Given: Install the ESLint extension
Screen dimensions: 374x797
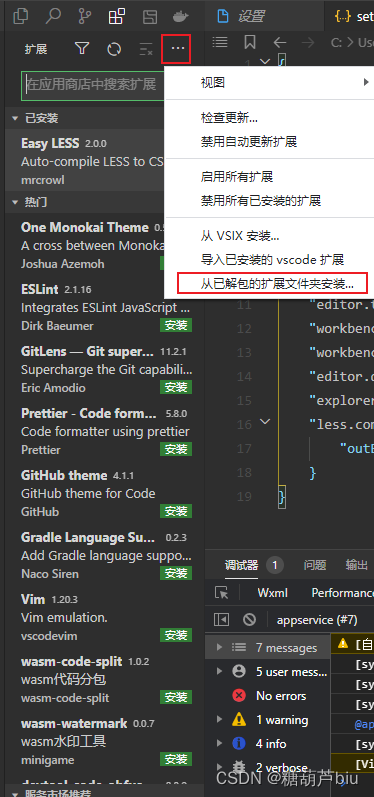Looking at the screenshot, I should (x=176, y=325).
